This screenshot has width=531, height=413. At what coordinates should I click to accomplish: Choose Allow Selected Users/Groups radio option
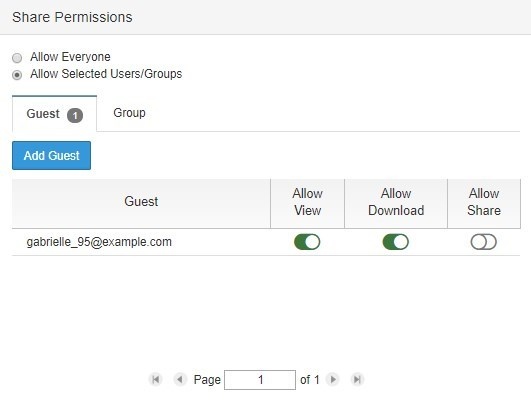17,75
